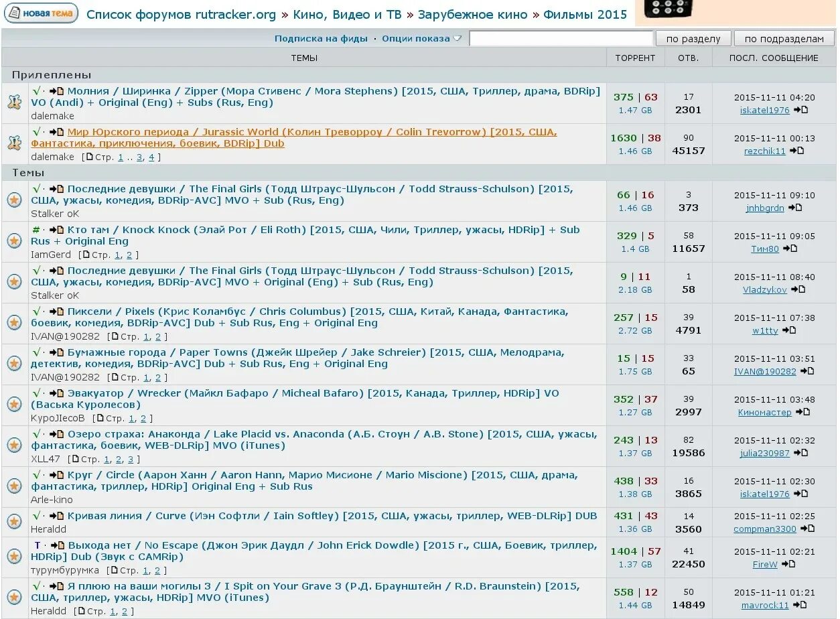Jump to newest post icon in Curve title
This screenshot has height=619, width=840.
(57, 516)
